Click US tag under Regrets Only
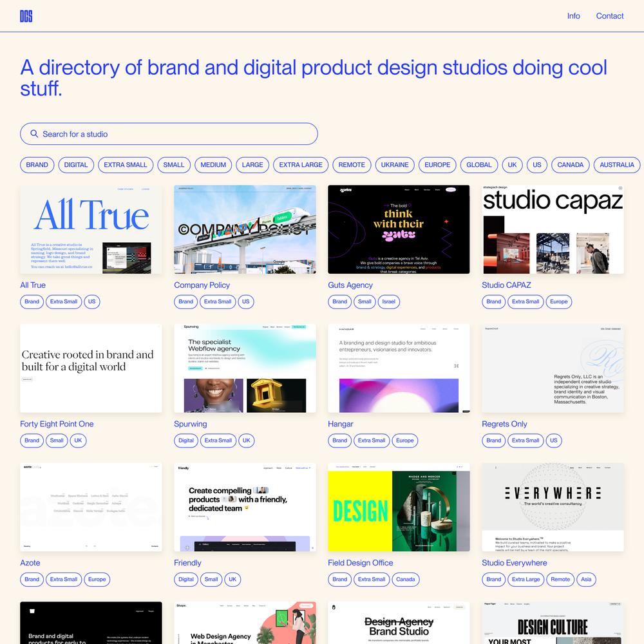The width and height of the screenshot is (644, 644). (x=554, y=440)
